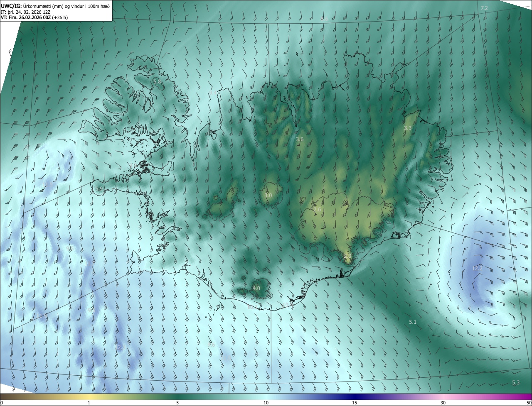Click the 3.0 value on Hofsjökull glacier
This screenshot has width=532, height=406.
coord(268,195)
